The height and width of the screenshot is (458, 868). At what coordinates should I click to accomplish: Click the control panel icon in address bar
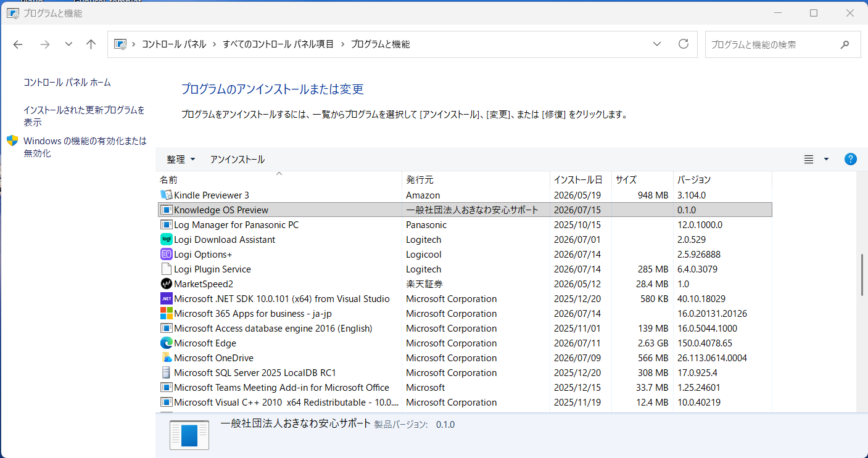click(x=120, y=44)
